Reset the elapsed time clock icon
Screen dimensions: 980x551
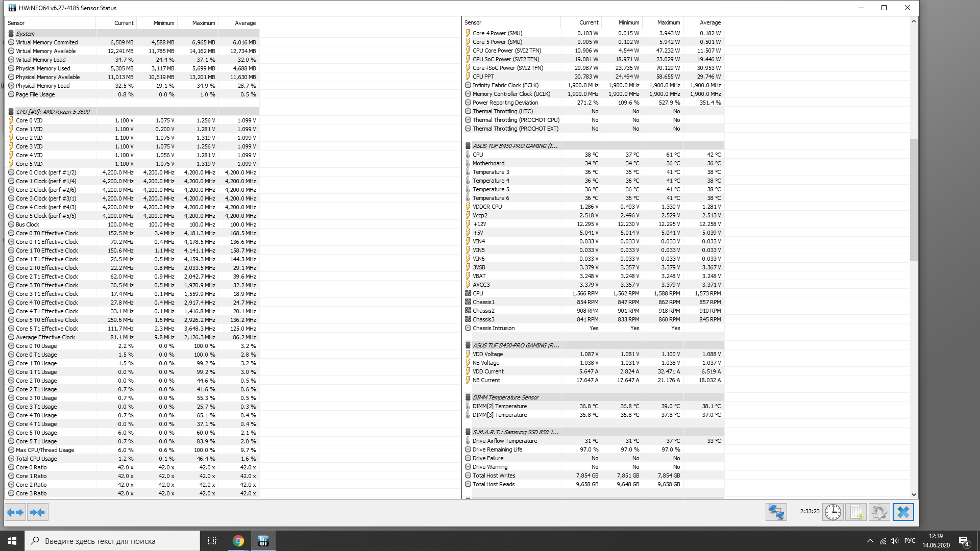832,512
